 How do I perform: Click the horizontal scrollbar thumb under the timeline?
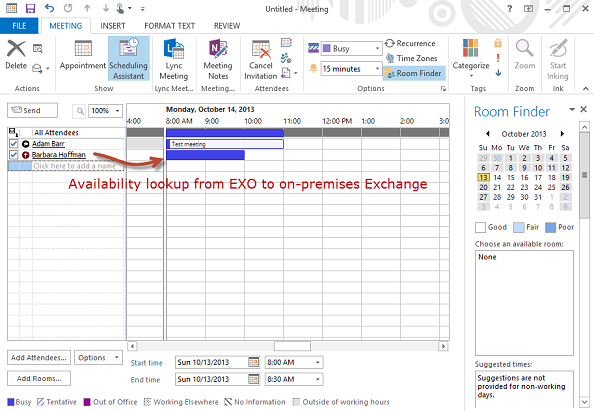tap(292, 346)
